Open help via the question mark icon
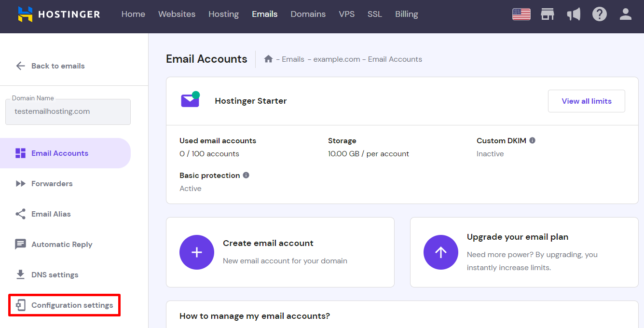 click(600, 14)
